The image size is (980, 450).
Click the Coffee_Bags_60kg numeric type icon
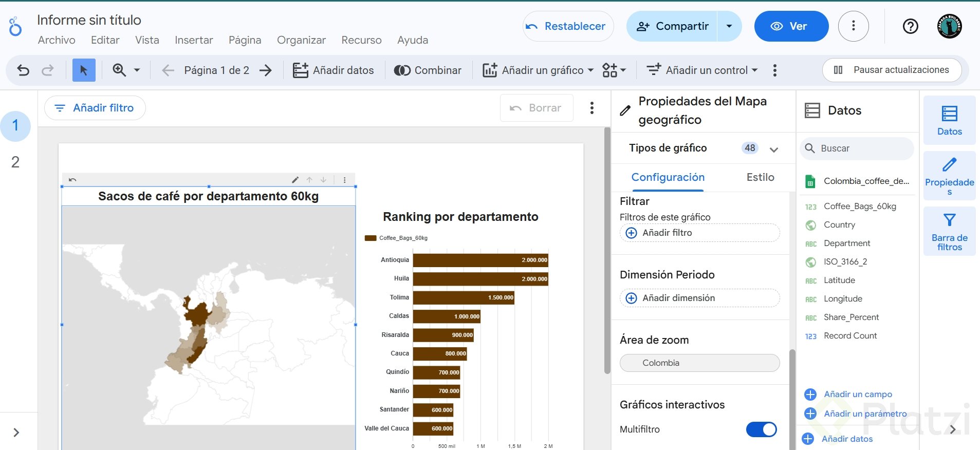(811, 207)
